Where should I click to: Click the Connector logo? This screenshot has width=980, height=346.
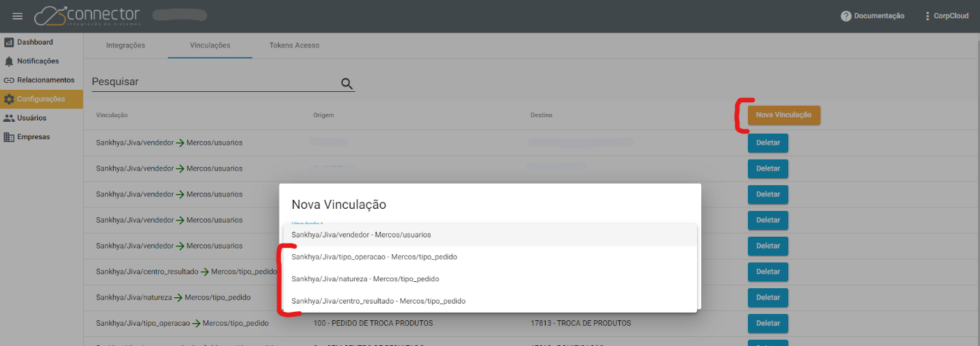pyautogui.click(x=87, y=15)
